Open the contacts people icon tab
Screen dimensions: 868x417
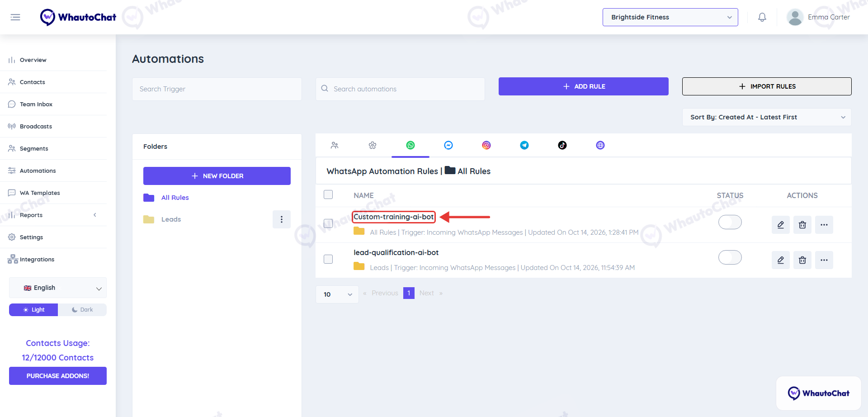click(x=335, y=145)
